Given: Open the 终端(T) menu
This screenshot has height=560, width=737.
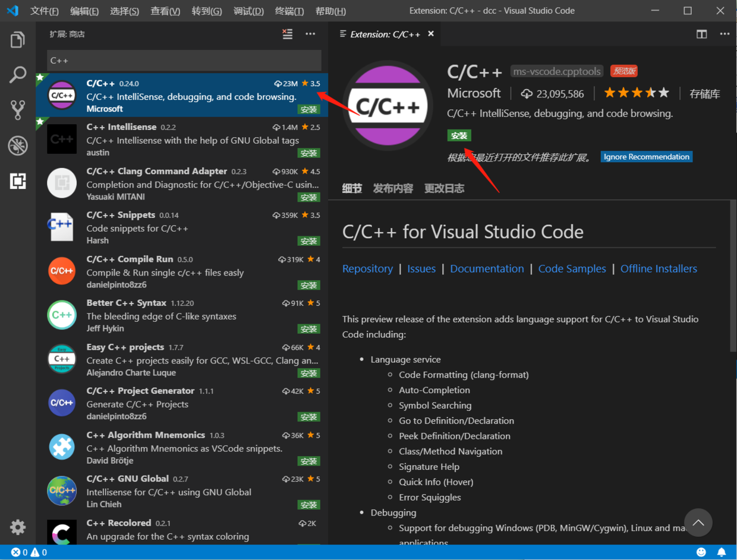Looking at the screenshot, I should point(289,11).
